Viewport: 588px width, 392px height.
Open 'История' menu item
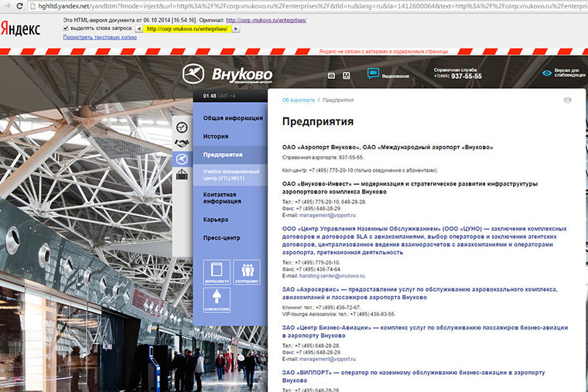[x=216, y=136]
